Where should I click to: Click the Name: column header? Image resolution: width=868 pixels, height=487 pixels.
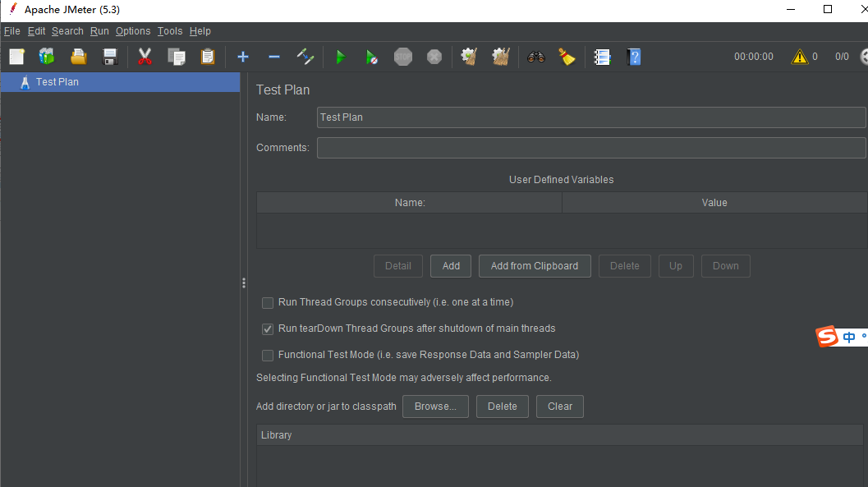point(410,203)
